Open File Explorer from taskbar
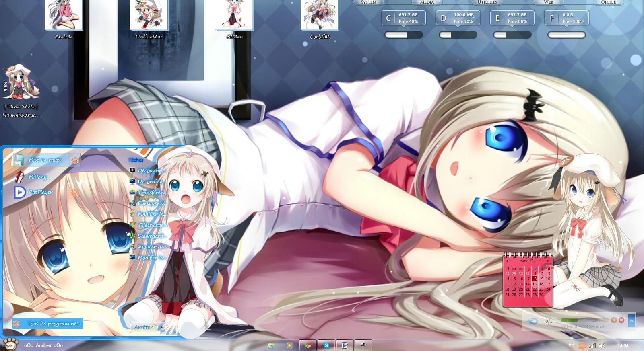644x351 pixels. coord(271,345)
